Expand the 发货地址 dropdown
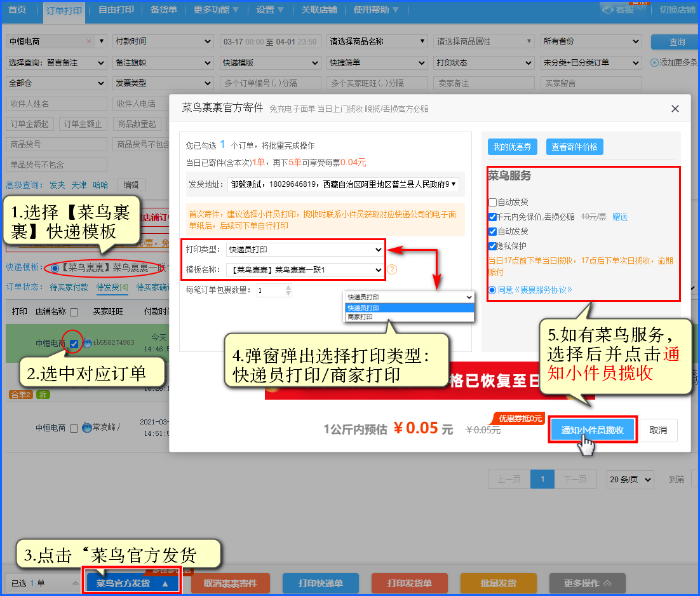The height and width of the screenshot is (596, 700). click(343, 184)
